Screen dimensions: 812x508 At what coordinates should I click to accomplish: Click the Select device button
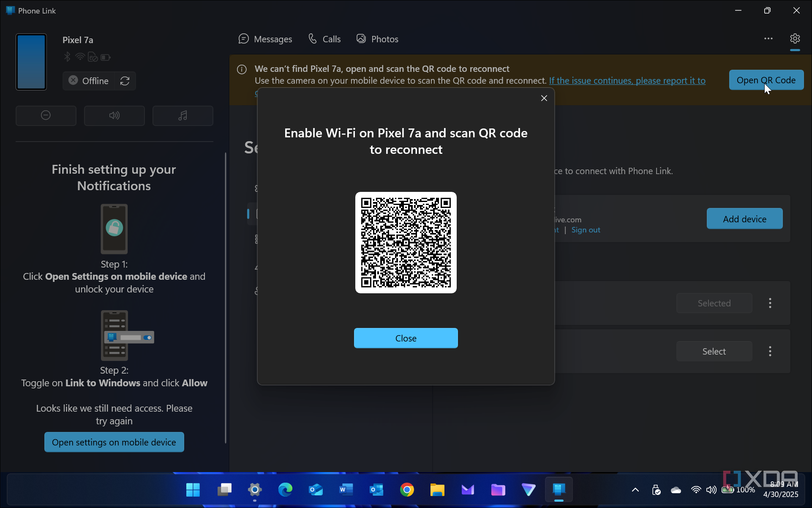(x=714, y=351)
